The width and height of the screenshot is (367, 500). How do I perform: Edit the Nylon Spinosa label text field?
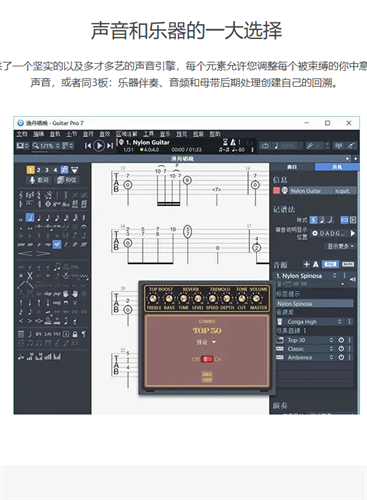point(314,303)
